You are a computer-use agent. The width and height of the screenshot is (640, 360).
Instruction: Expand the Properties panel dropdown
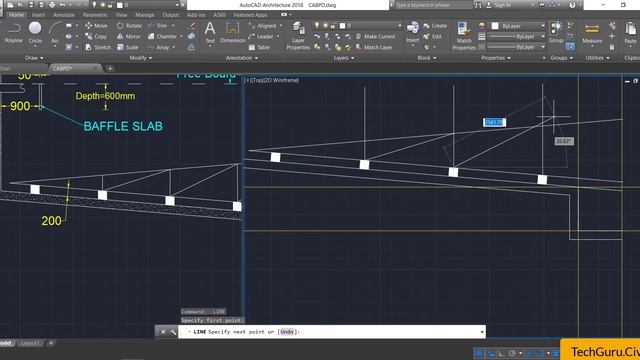pos(496,58)
